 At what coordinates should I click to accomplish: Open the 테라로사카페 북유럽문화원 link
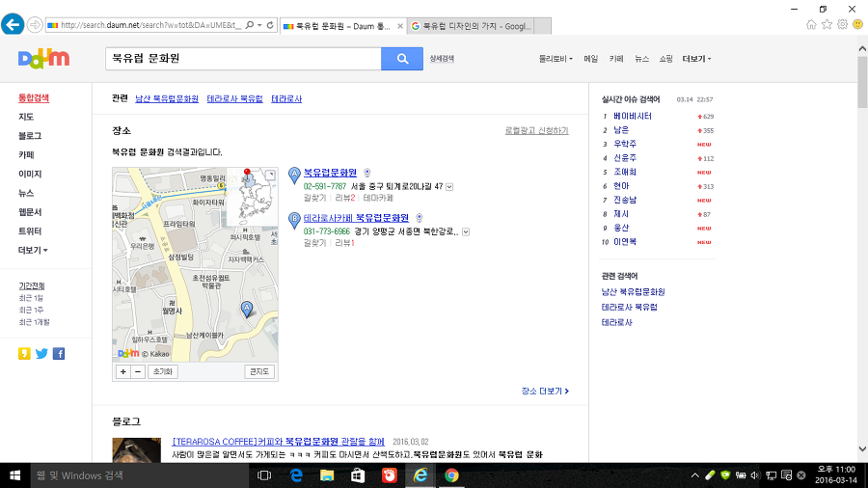(x=356, y=218)
